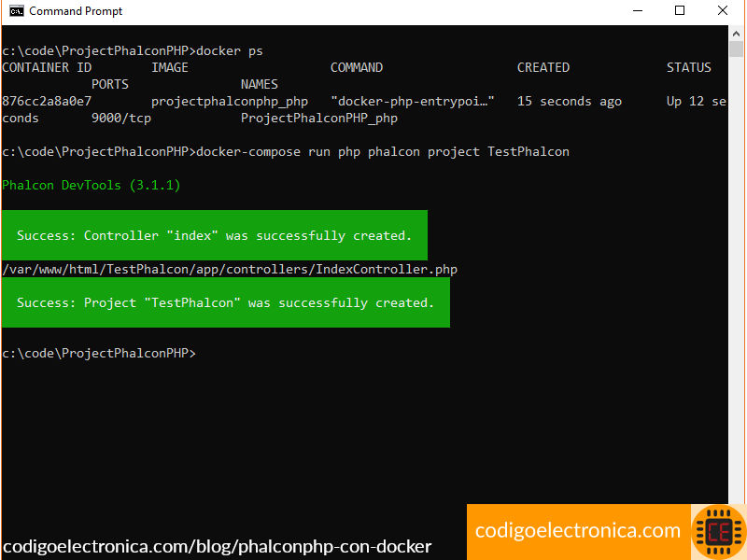Click the PORTS column header
The image size is (747, 560).
tap(110, 84)
